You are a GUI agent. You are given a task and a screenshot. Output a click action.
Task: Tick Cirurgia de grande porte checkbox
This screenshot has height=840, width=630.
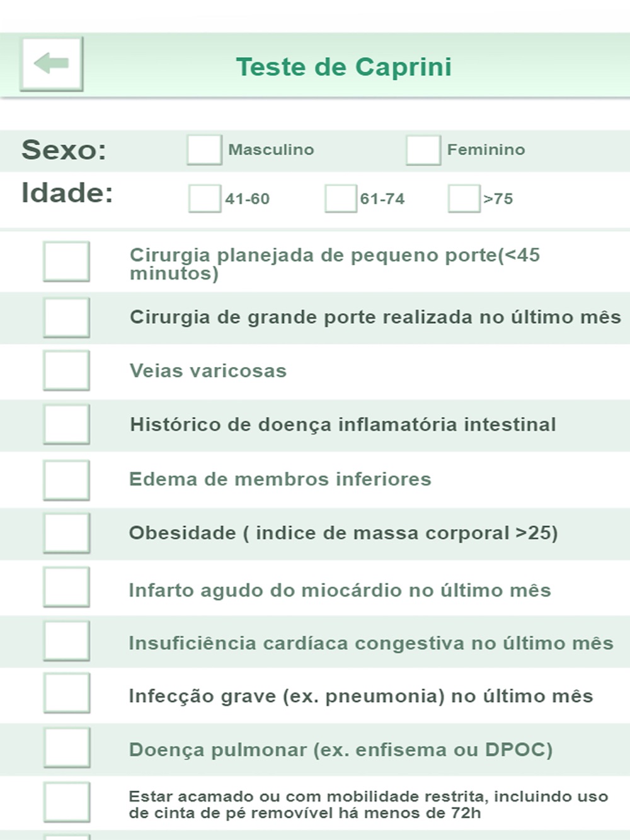[x=66, y=317]
